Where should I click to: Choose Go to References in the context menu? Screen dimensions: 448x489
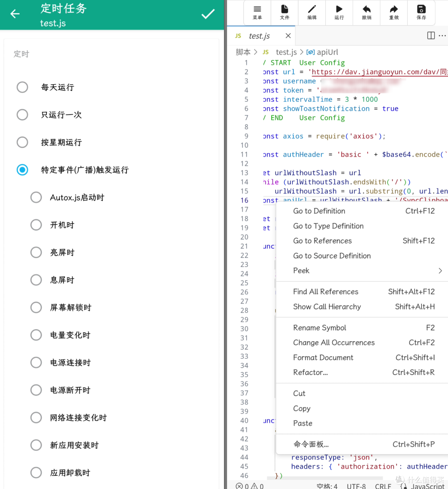(362, 241)
